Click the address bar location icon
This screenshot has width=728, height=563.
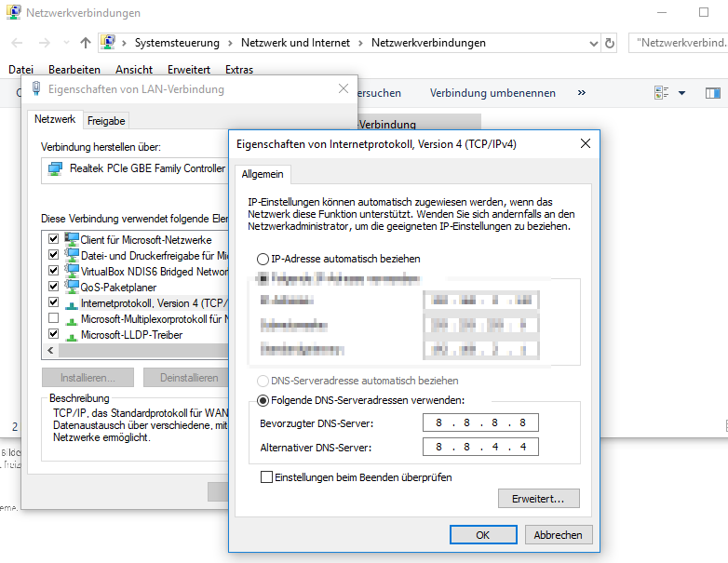[108, 43]
